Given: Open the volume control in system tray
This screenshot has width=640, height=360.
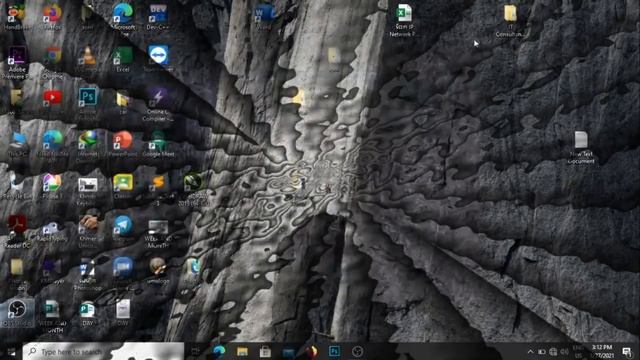Looking at the screenshot, I should tap(564, 351).
